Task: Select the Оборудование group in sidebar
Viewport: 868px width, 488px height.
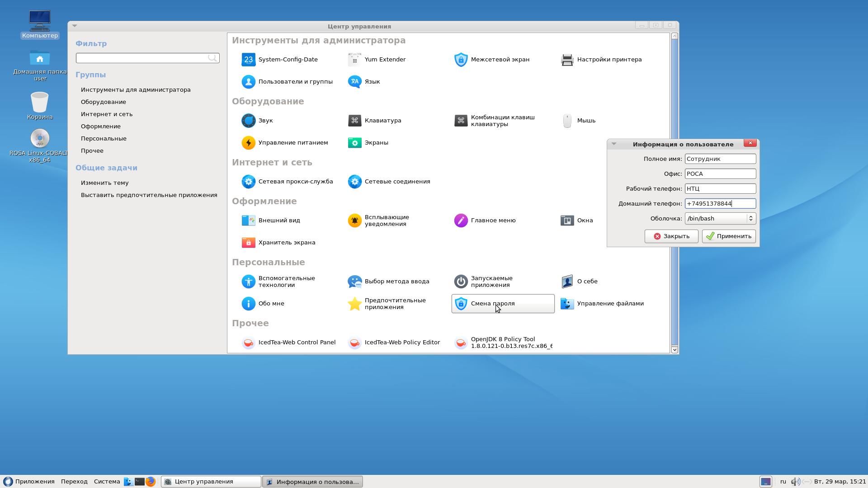Action: click(104, 102)
